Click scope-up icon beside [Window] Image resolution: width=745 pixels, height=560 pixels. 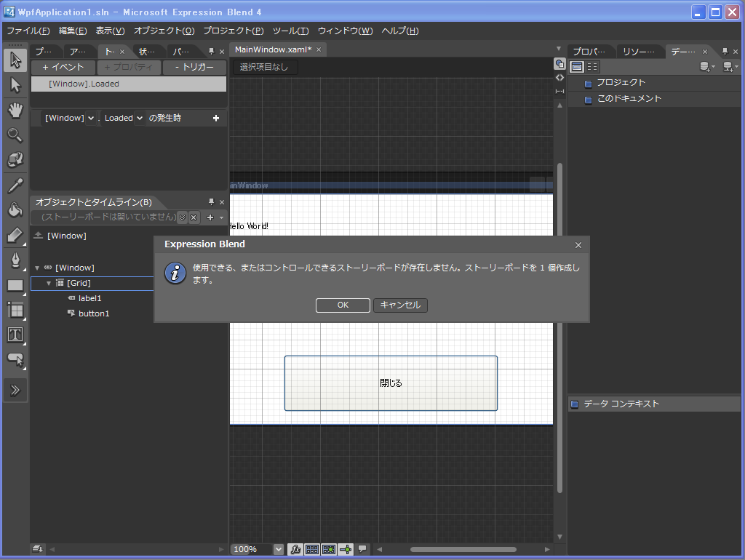coord(39,236)
